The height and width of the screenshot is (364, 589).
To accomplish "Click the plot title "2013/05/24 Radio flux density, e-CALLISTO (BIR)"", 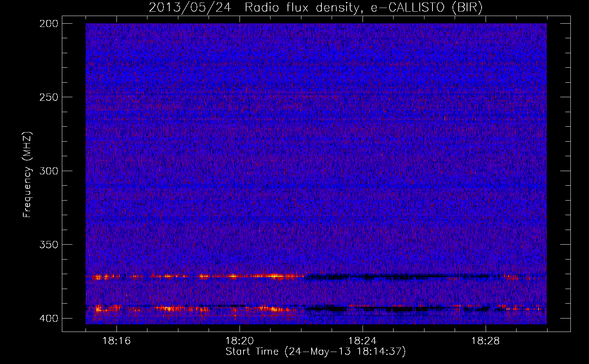I will click(316, 8).
